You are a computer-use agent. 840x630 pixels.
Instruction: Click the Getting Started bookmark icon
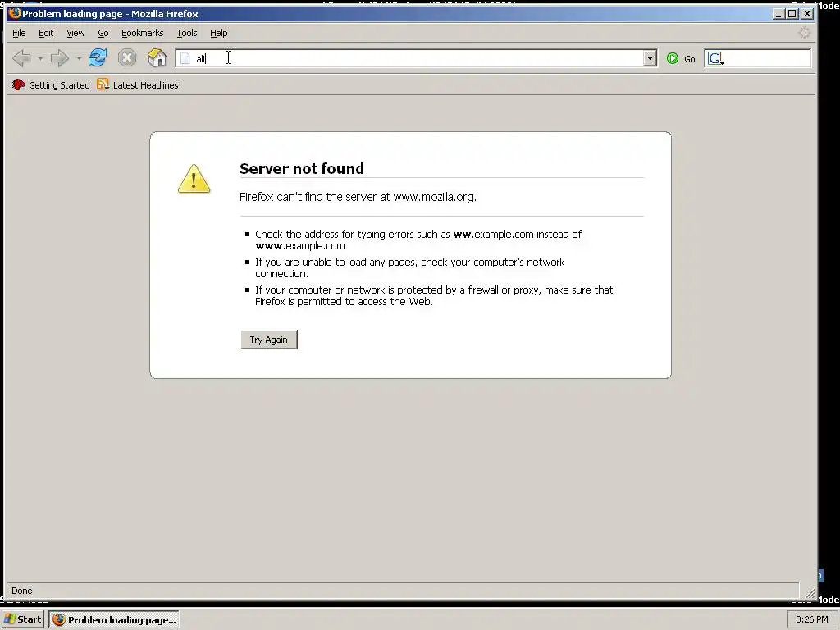pos(19,84)
